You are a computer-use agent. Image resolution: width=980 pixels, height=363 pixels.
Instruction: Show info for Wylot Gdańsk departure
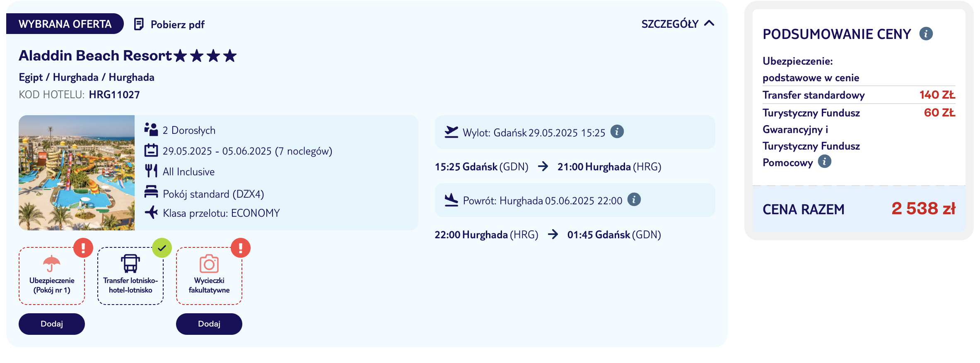[617, 132]
